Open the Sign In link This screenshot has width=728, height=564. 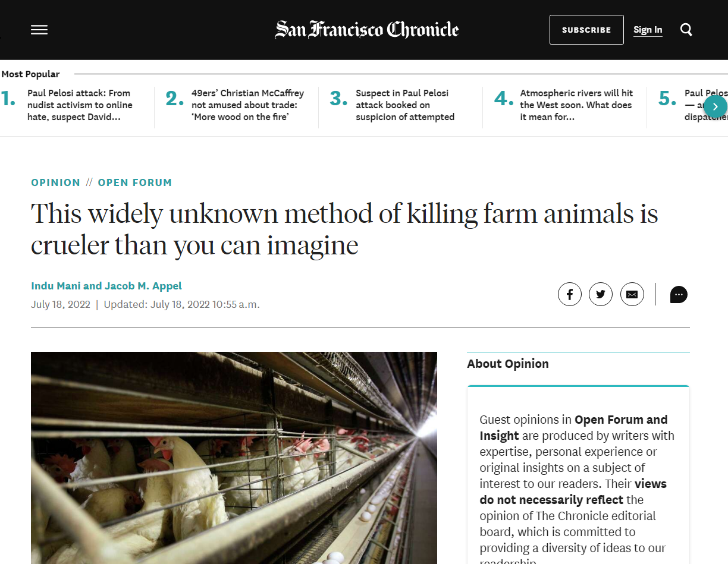648,30
